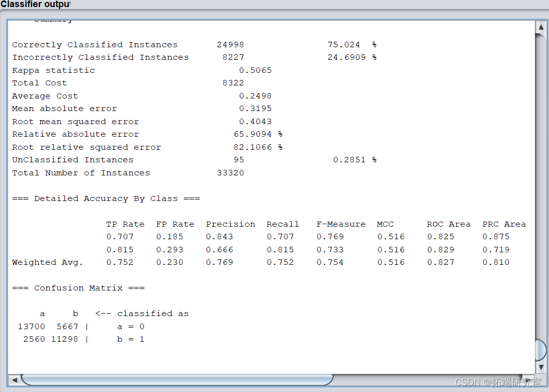
Task: Click the 'Kappa statistic' label
Action: click(x=54, y=70)
